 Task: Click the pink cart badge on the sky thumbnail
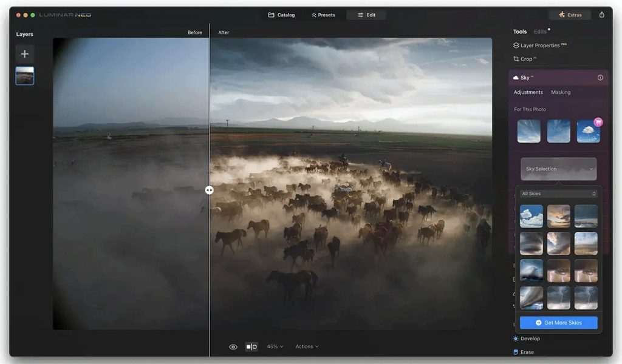(598, 122)
